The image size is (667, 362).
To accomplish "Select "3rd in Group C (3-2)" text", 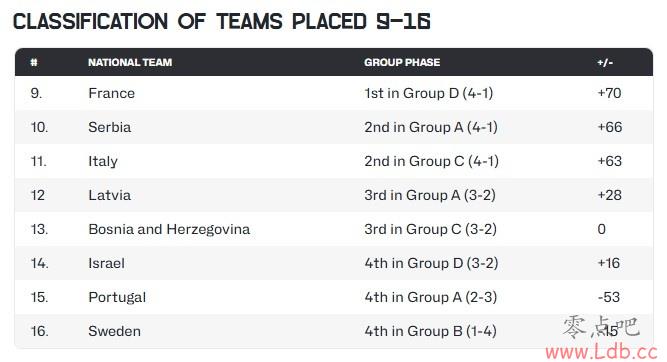I will pos(430,229).
